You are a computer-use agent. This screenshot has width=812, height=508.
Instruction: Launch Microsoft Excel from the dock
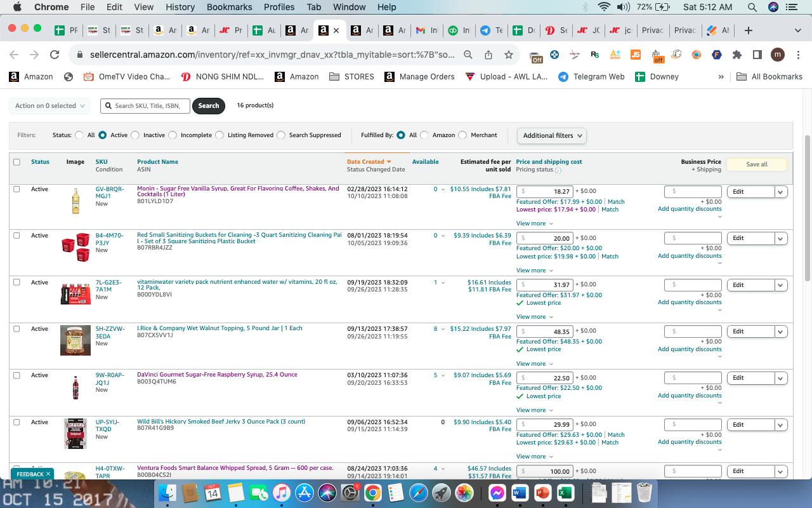[x=565, y=493]
